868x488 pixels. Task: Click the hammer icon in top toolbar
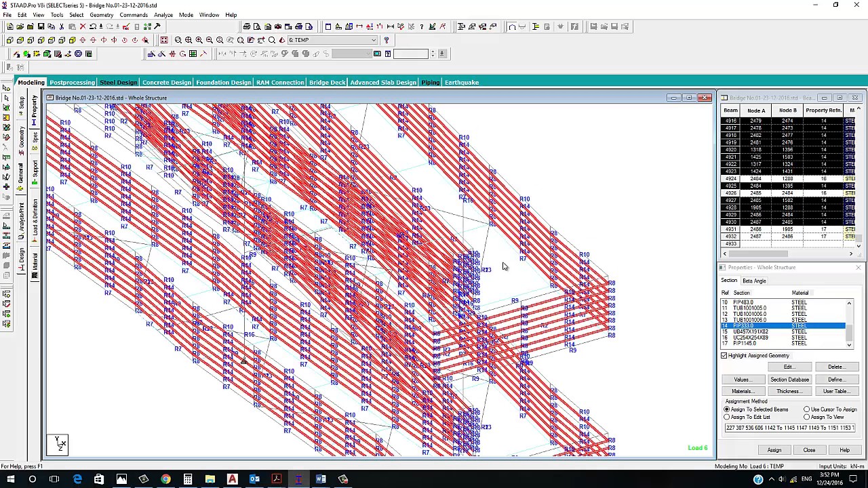(x=157, y=26)
